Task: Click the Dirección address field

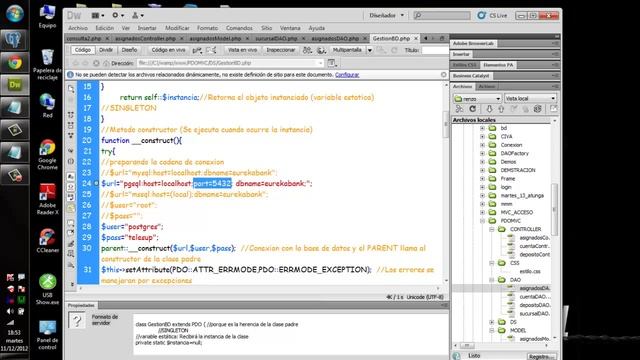Action: (229, 63)
